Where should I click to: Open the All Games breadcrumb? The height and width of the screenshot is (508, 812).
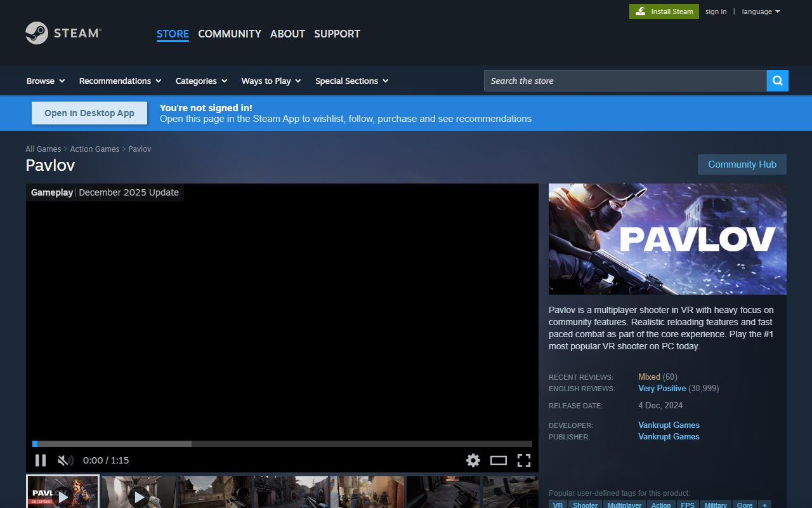[x=43, y=149]
